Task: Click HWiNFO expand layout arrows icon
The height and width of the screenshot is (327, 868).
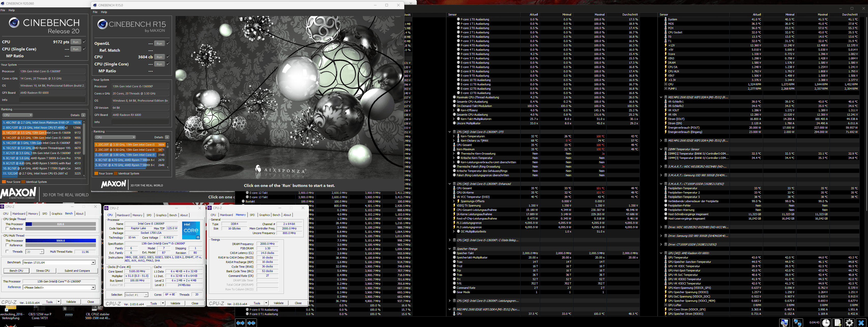Action: point(240,323)
